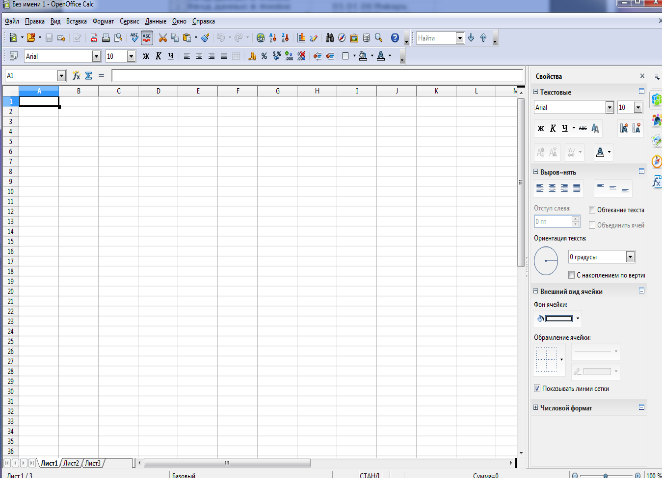Toggle bold Ж in the sidebar text section
This screenshot has height=478, width=662.
541,129
